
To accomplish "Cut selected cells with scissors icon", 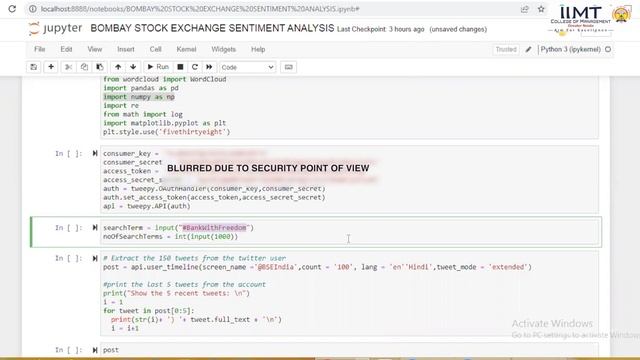I will point(68,67).
